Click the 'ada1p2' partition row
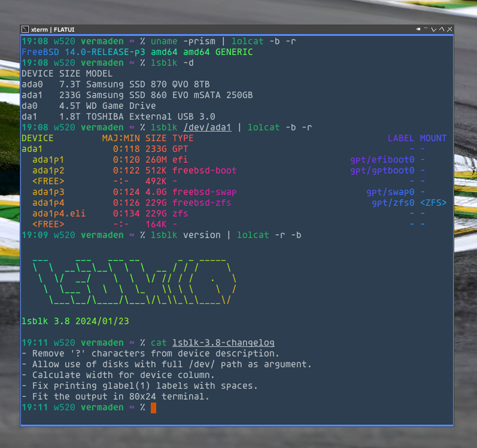 [x=48, y=170]
